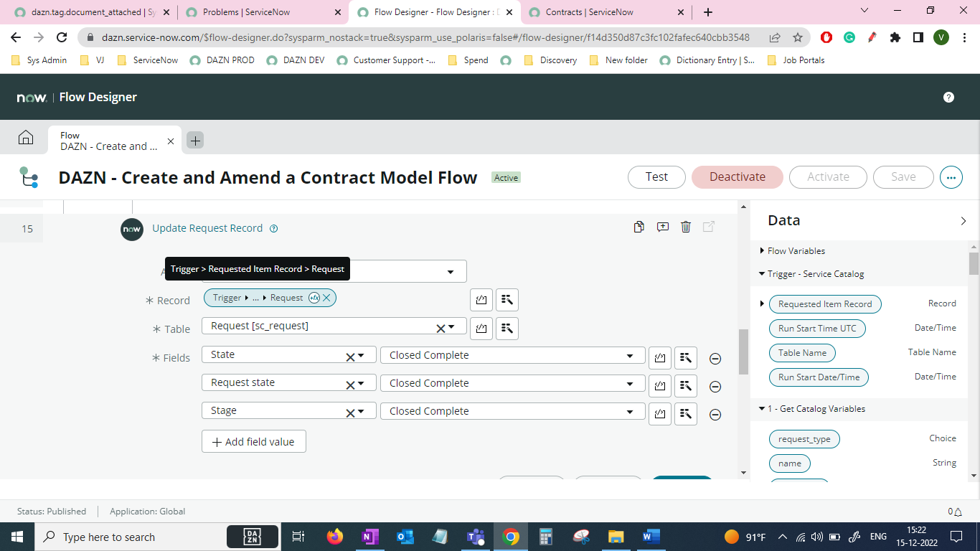This screenshot has height=551, width=980.
Task: Remove the State field row
Action: (x=715, y=359)
